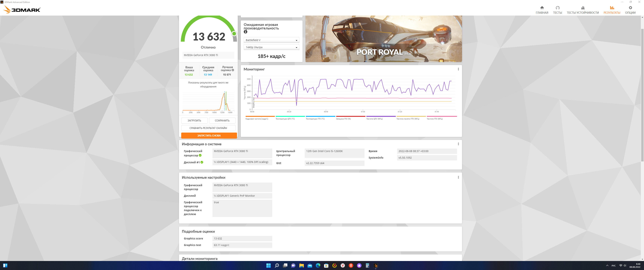
Task: Open Опции settings gear
Action: 630,10
